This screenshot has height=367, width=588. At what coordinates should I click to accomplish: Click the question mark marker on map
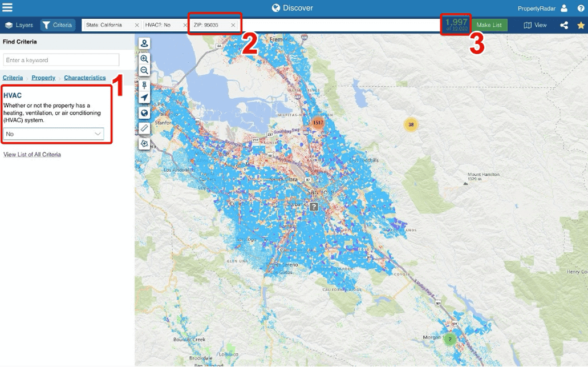coord(314,207)
